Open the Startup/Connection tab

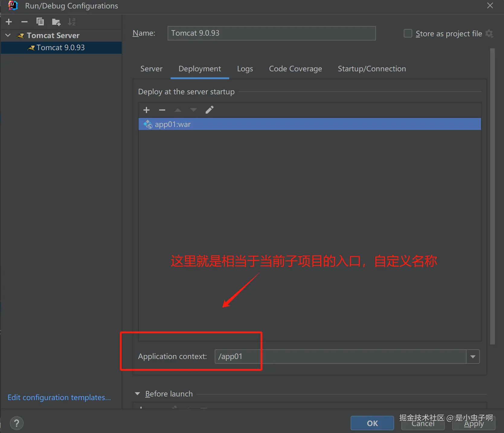(372, 69)
